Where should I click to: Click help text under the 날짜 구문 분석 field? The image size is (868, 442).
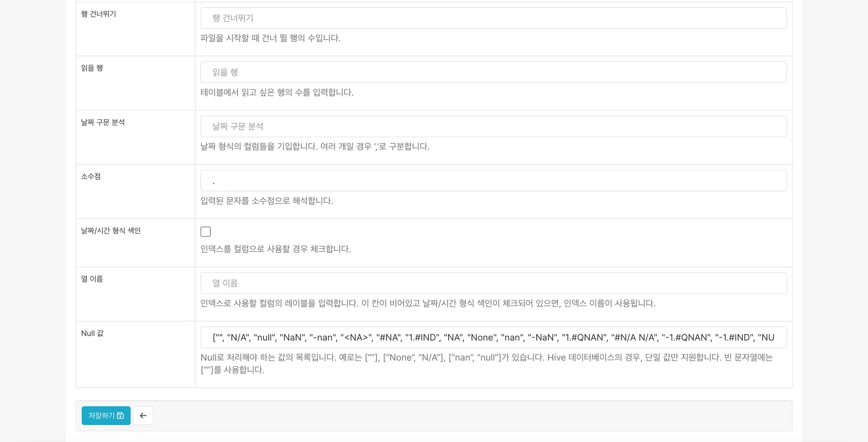pos(314,147)
